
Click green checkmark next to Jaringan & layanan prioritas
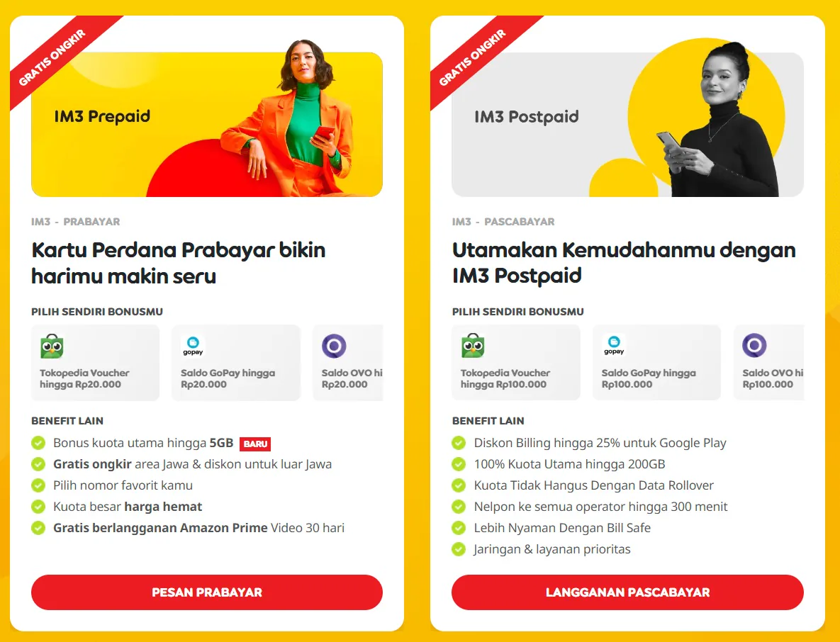[x=459, y=549]
